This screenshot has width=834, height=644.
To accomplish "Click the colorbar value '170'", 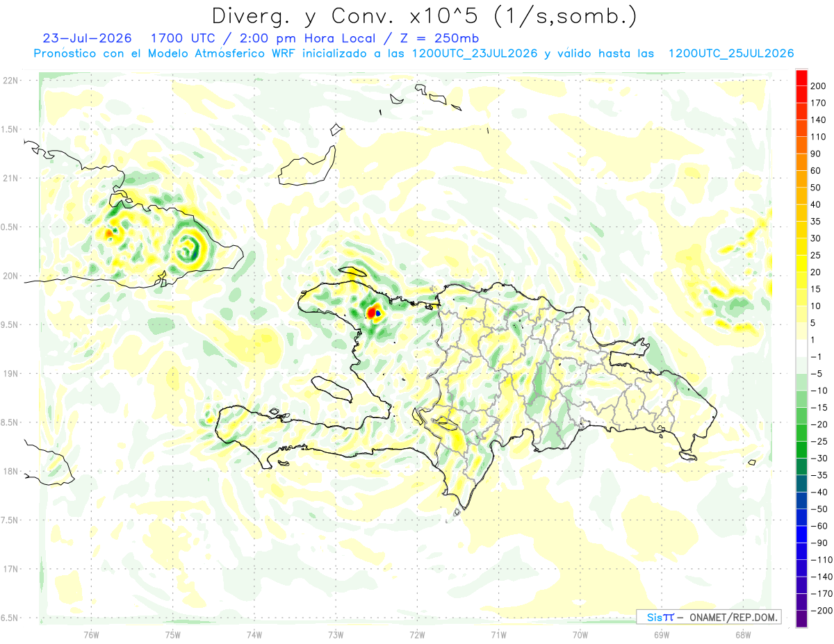I will click(819, 103).
